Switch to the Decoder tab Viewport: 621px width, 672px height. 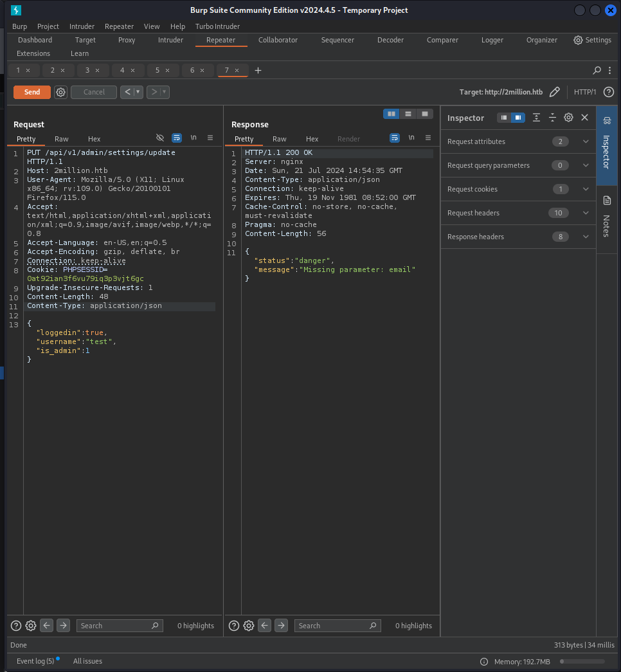(x=390, y=40)
